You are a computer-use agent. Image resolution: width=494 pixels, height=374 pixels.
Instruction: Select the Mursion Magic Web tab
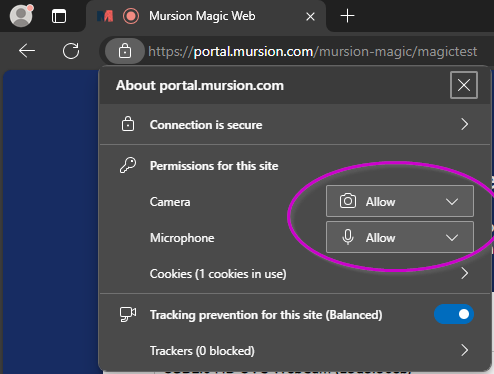click(x=206, y=16)
